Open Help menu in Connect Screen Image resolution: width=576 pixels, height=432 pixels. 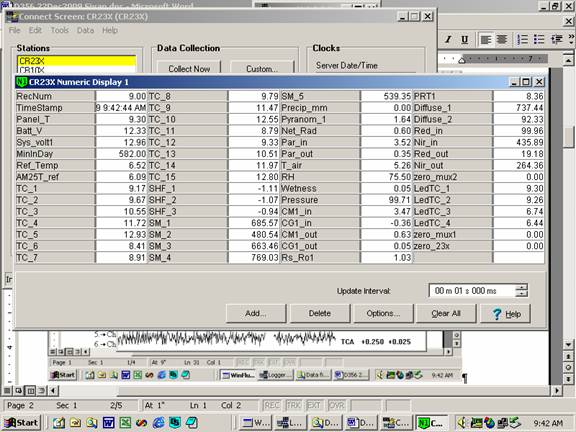coord(110,30)
